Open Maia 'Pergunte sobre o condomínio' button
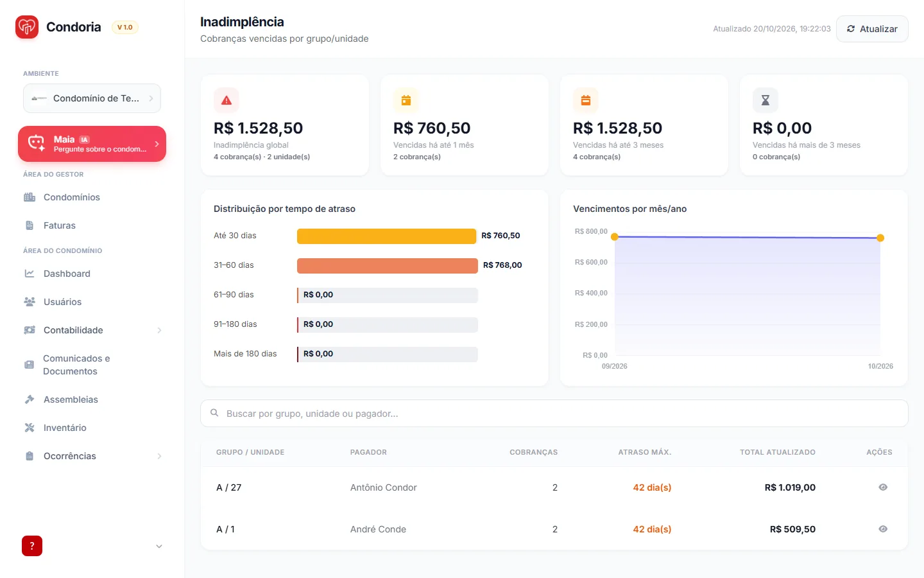924x578 pixels. [92, 144]
